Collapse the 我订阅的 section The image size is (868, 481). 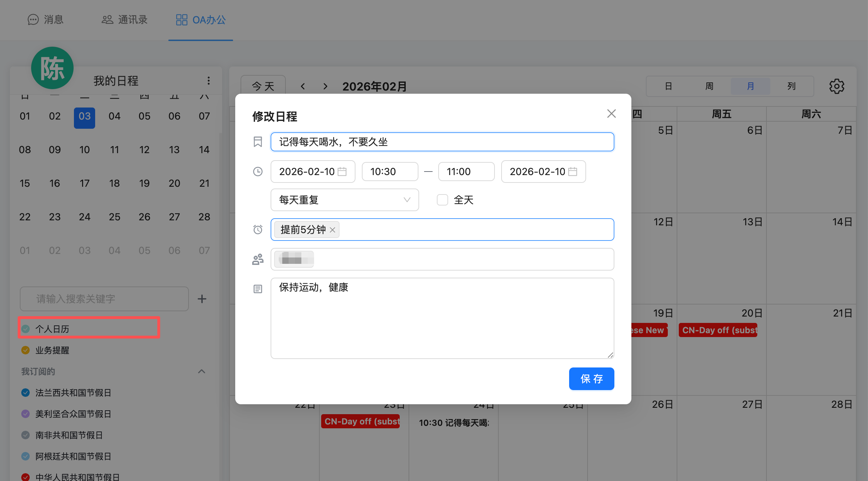202,371
